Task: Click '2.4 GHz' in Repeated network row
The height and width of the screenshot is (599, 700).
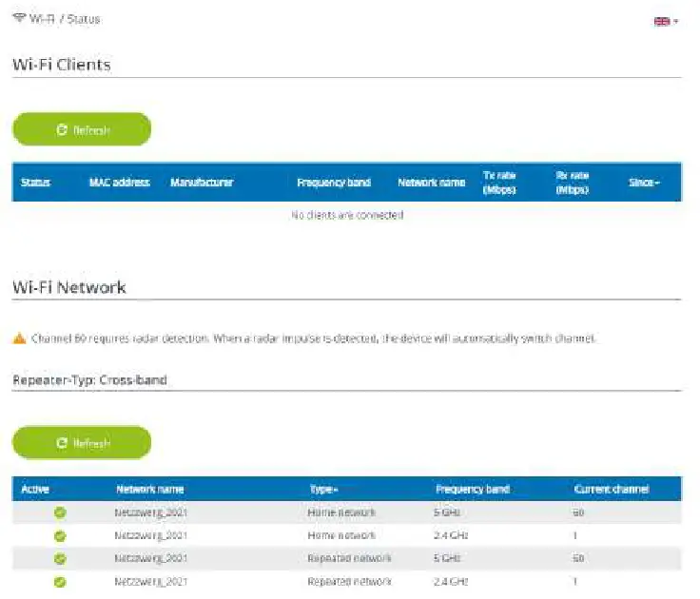Action: coord(451,582)
